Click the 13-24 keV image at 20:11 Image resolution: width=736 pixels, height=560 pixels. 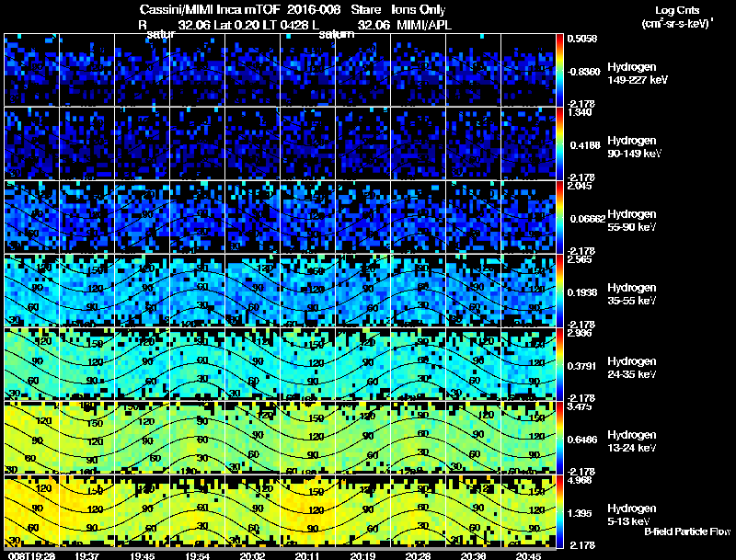307,438
